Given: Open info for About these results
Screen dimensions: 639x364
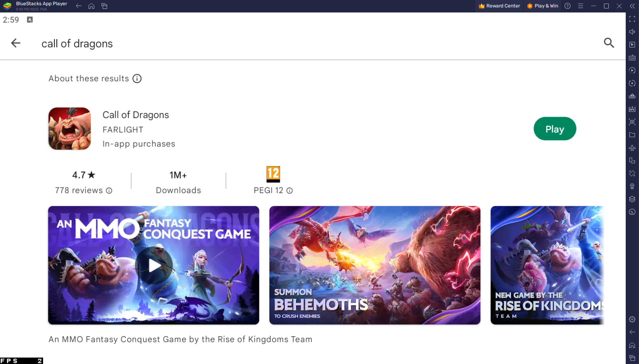Looking at the screenshot, I should click(137, 78).
